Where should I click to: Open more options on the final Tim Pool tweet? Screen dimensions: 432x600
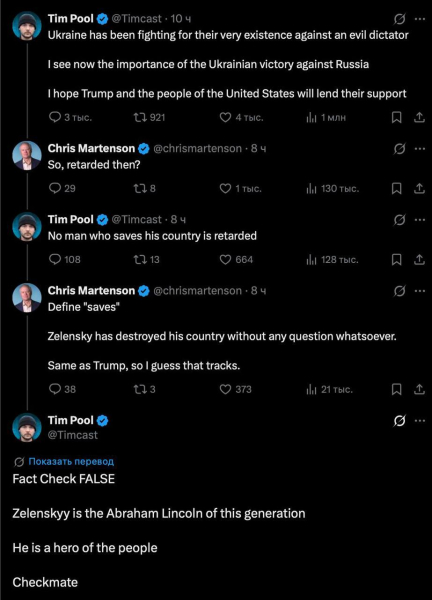[420, 421]
